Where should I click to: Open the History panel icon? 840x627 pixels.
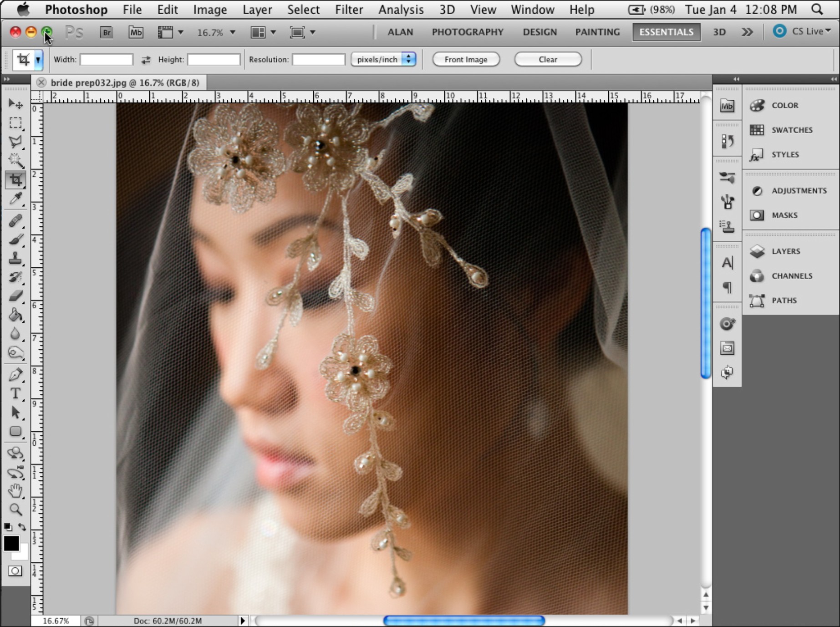click(x=727, y=141)
